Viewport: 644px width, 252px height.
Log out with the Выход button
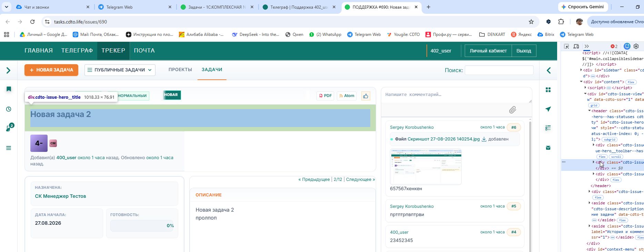coord(524,51)
